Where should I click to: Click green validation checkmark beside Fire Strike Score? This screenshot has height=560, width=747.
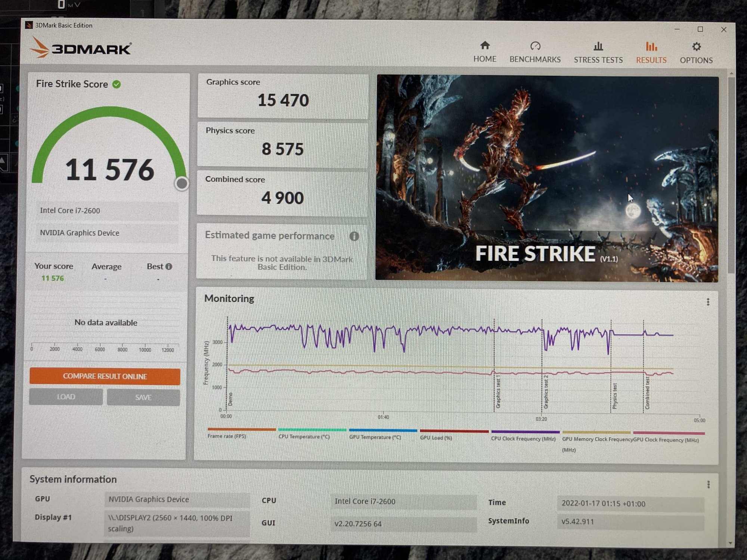(117, 84)
